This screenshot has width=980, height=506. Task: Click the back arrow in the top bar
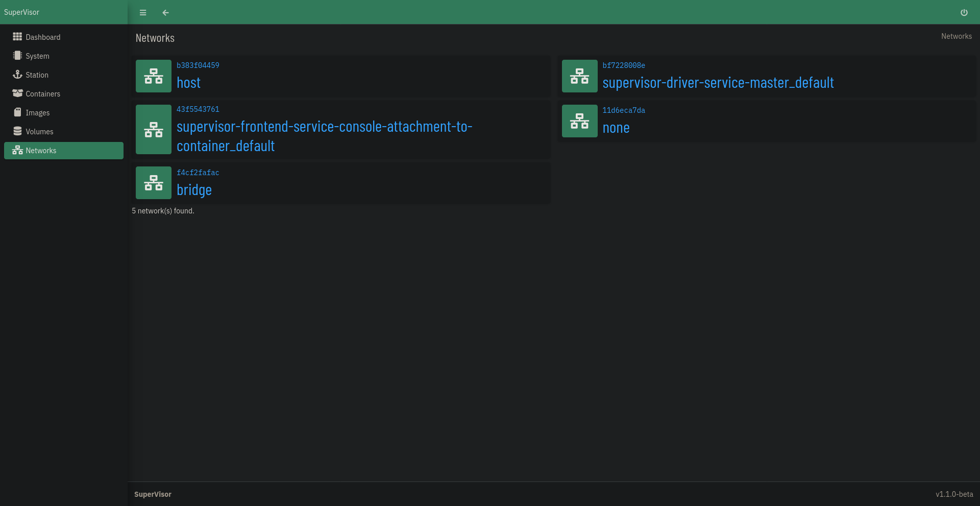click(165, 13)
